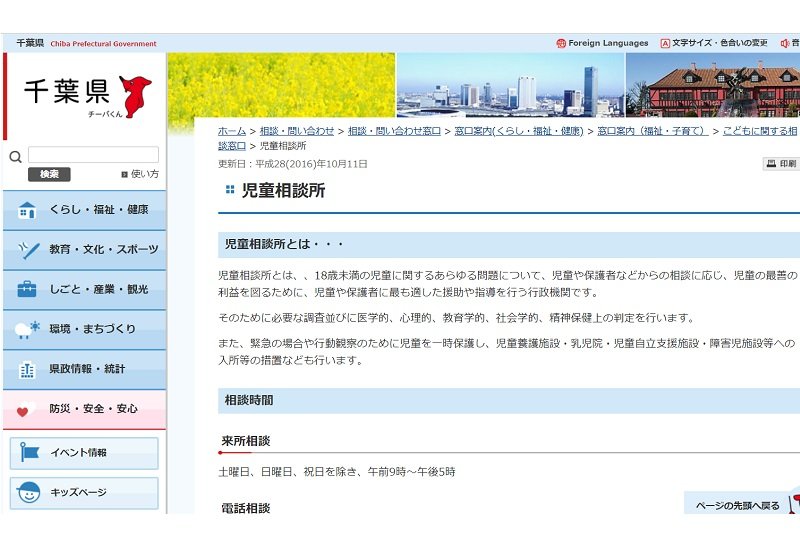Image resolution: width=800 pixels, height=560 pixels.
Task: Open 窓口案内（福祉・子育て） breadcrumb link
Action: coord(652,131)
